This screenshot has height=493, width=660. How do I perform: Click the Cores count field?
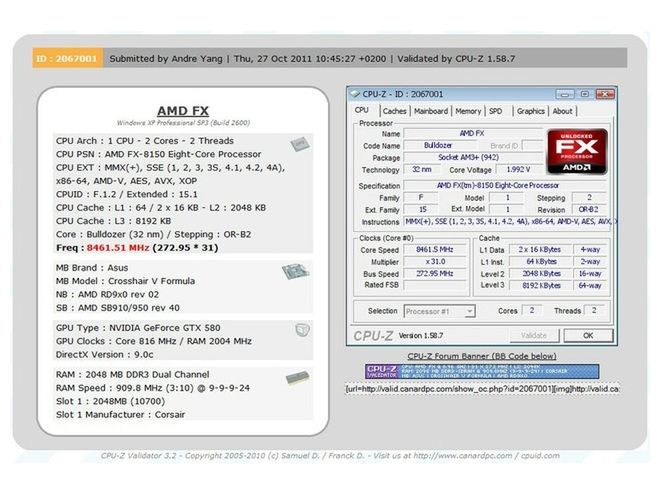532,311
